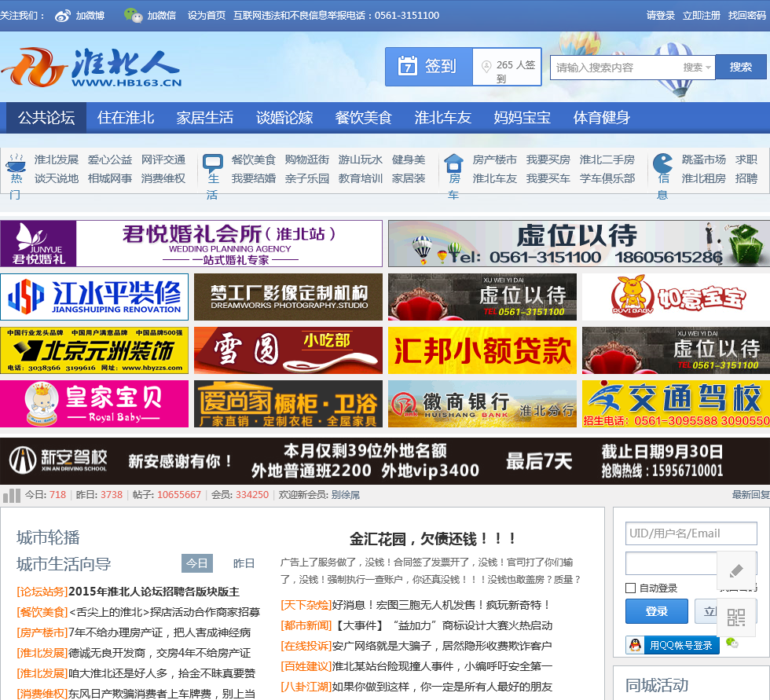The image size is (770, 700).
Task: Click the [在线投诉] category tag
Action: point(306,646)
